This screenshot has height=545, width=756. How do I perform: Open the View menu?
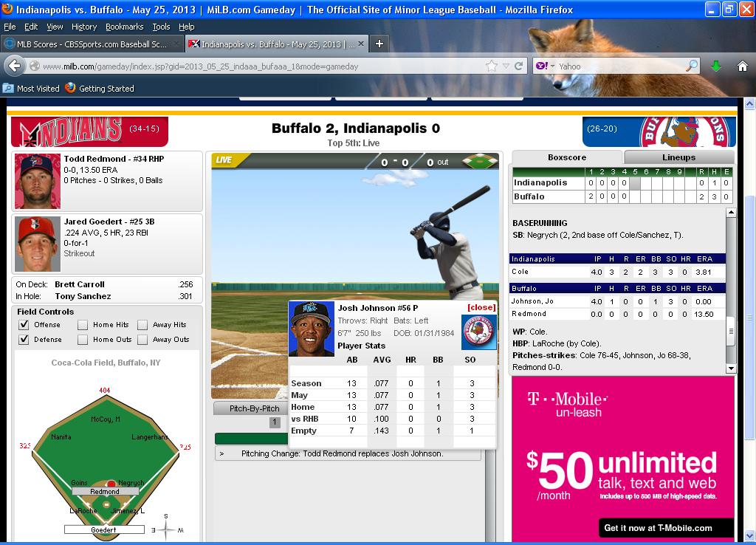coord(55,27)
